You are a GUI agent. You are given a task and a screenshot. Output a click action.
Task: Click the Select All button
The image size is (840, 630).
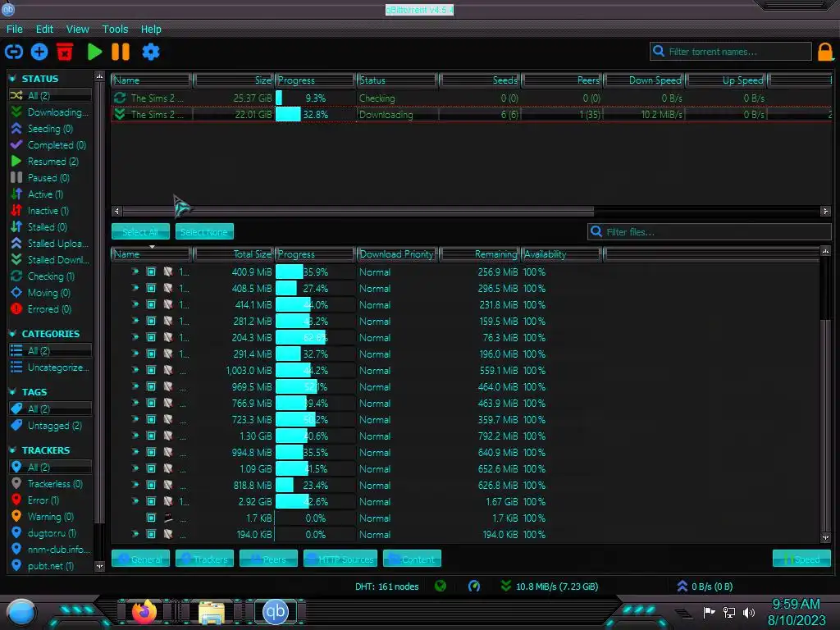pos(140,232)
